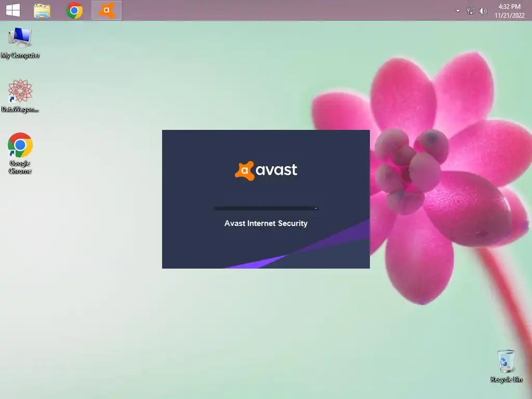
Task: Open Google Chrome from the taskbar
Action: 74,10
